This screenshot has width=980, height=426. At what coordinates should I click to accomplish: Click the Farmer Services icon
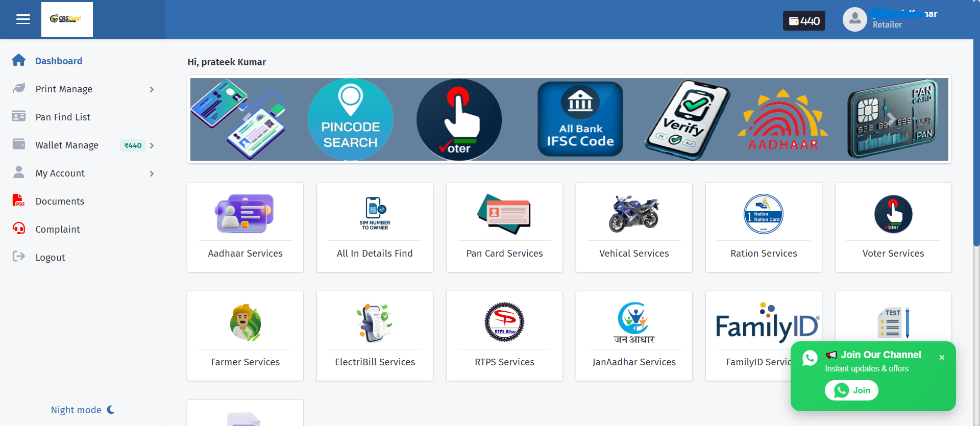pyautogui.click(x=245, y=322)
